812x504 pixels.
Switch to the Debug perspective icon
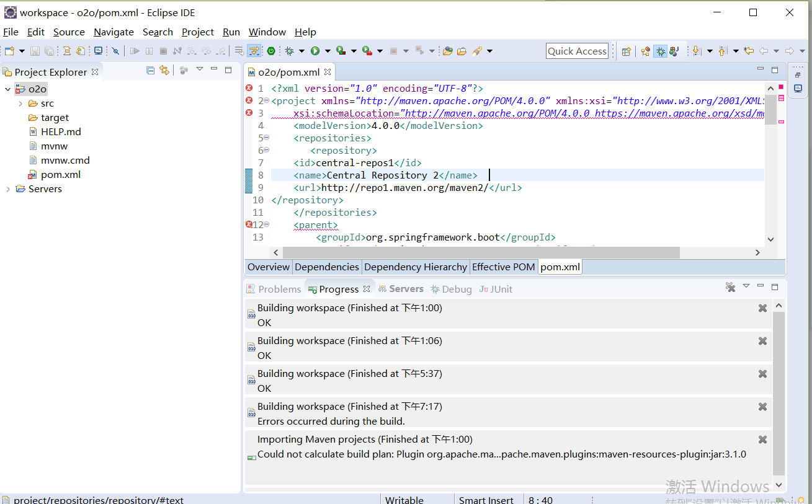click(661, 51)
